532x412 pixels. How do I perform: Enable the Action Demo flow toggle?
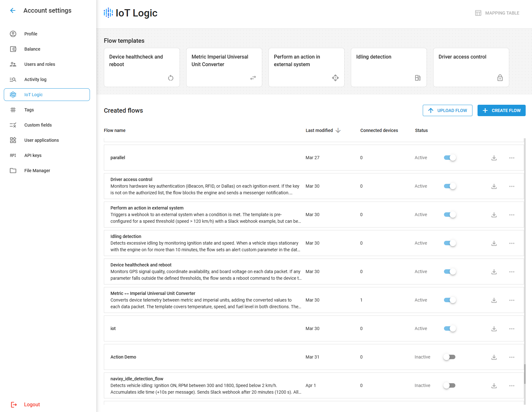tap(449, 357)
